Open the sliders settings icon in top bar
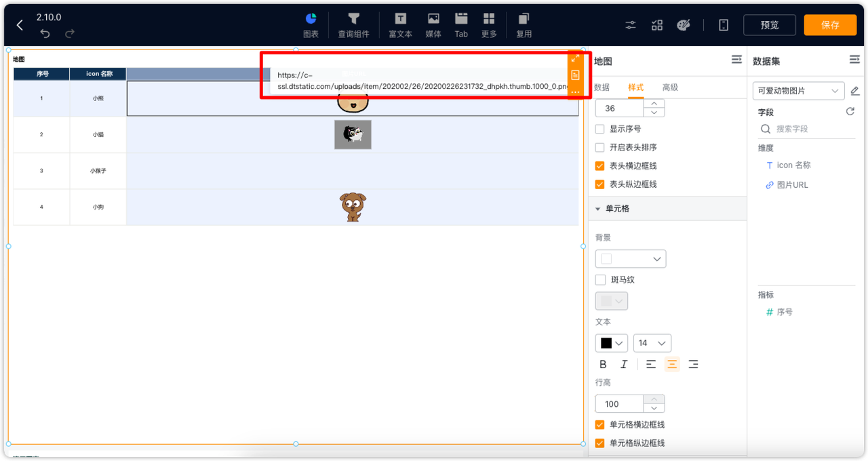This screenshot has width=868, height=461. (631, 25)
